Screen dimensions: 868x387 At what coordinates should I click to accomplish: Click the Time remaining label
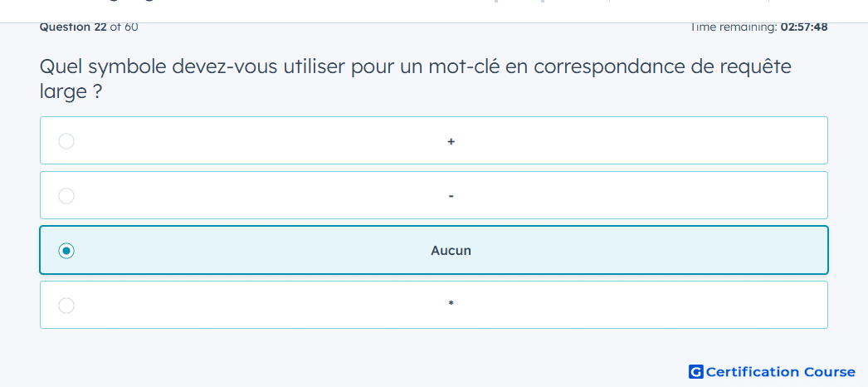(x=734, y=27)
